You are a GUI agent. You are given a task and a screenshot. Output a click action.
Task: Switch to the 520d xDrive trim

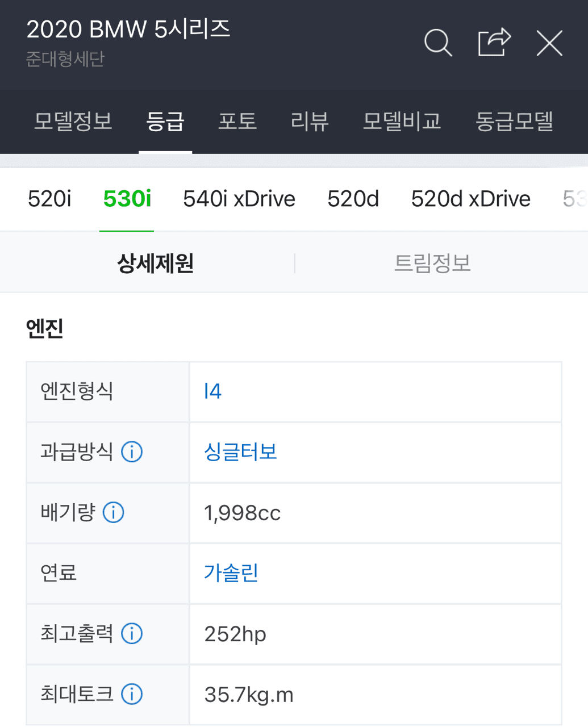470,198
